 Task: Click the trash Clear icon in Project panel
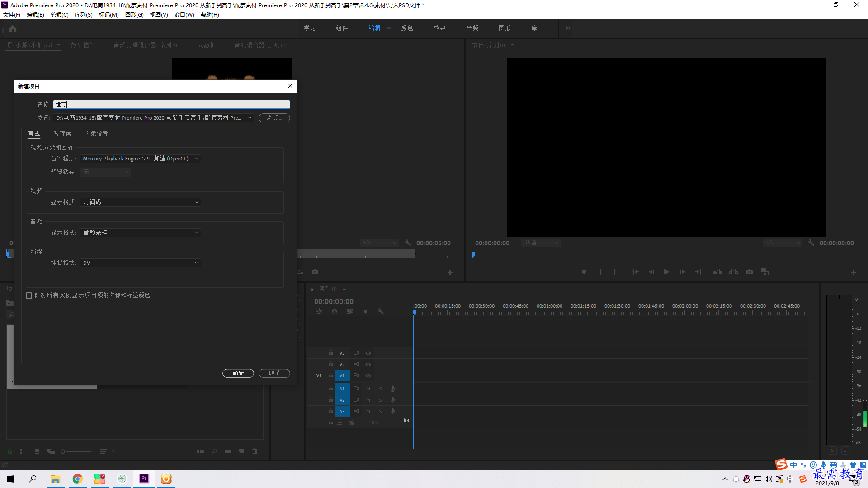pyautogui.click(x=255, y=451)
